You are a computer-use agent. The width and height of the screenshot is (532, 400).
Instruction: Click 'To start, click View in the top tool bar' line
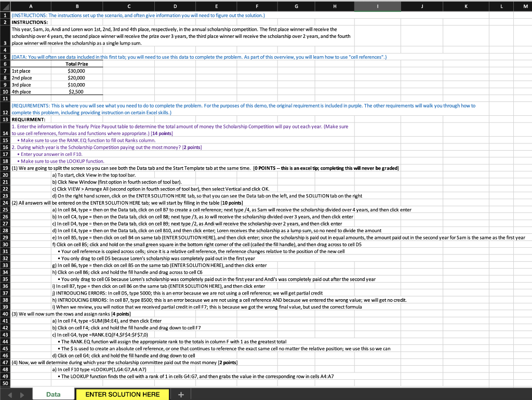[94, 175]
